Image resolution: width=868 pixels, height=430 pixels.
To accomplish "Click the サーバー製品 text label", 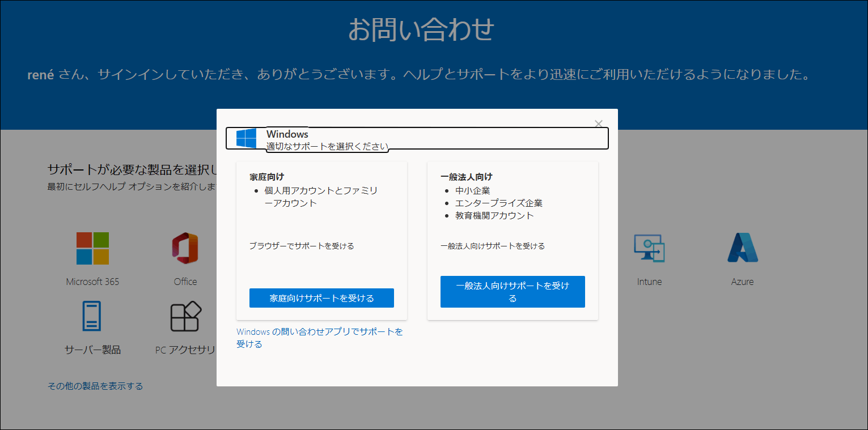I will [x=92, y=350].
